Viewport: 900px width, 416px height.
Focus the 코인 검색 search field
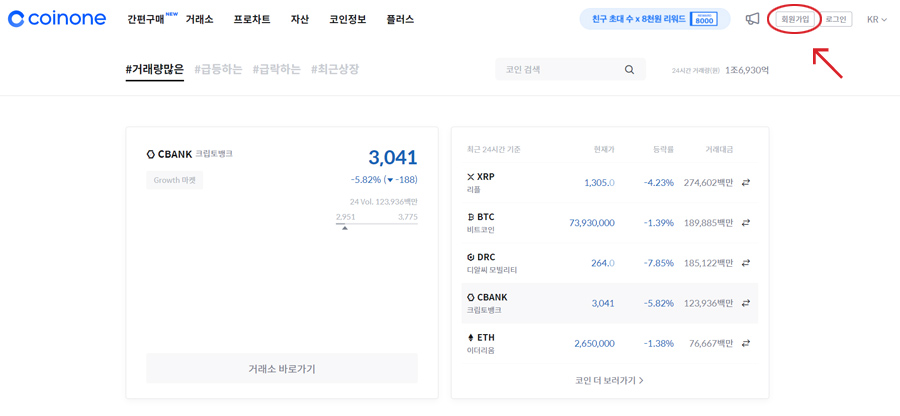coord(570,70)
